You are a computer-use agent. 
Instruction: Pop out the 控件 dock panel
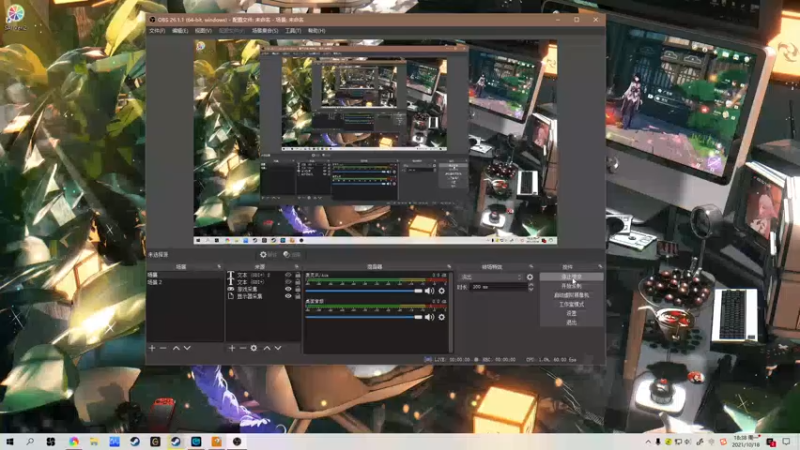point(600,267)
